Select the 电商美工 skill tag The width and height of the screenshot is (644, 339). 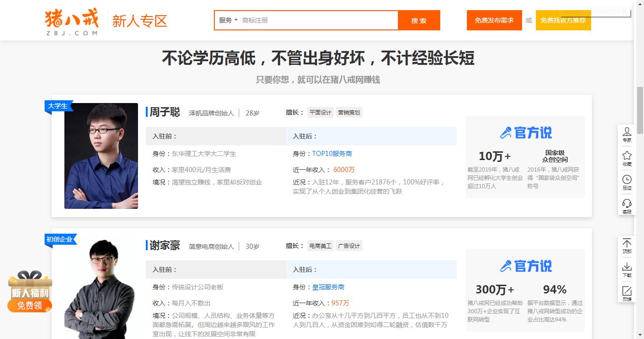[320, 246]
